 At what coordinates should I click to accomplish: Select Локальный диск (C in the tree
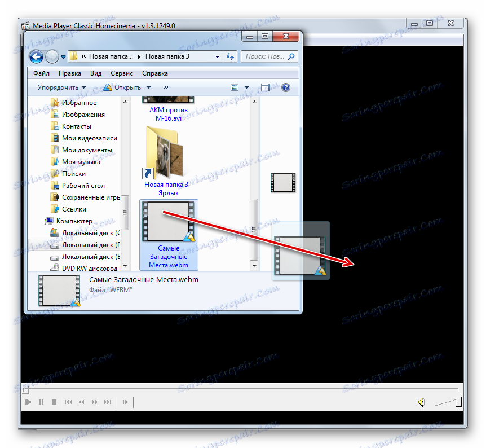(86, 232)
